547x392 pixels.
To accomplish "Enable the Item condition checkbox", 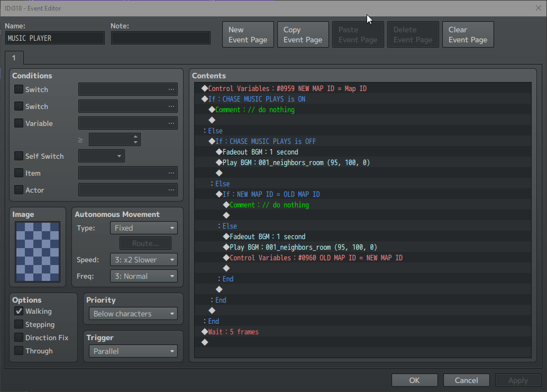I will [x=19, y=173].
